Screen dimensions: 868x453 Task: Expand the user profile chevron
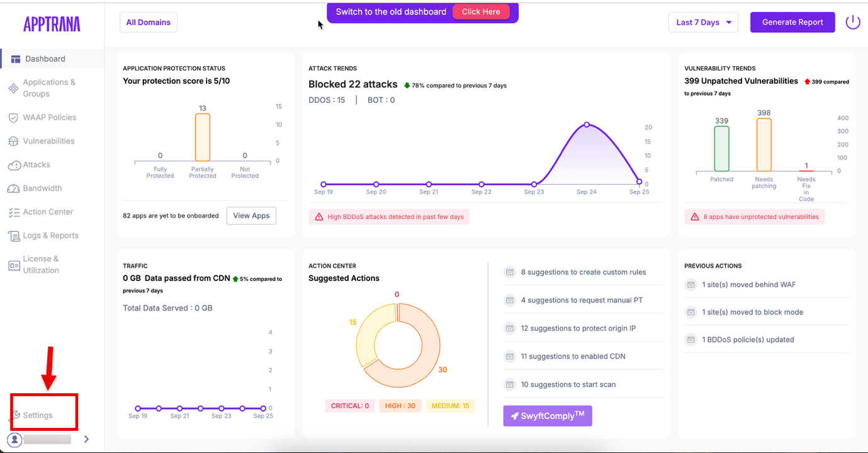pyautogui.click(x=86, y=439)
